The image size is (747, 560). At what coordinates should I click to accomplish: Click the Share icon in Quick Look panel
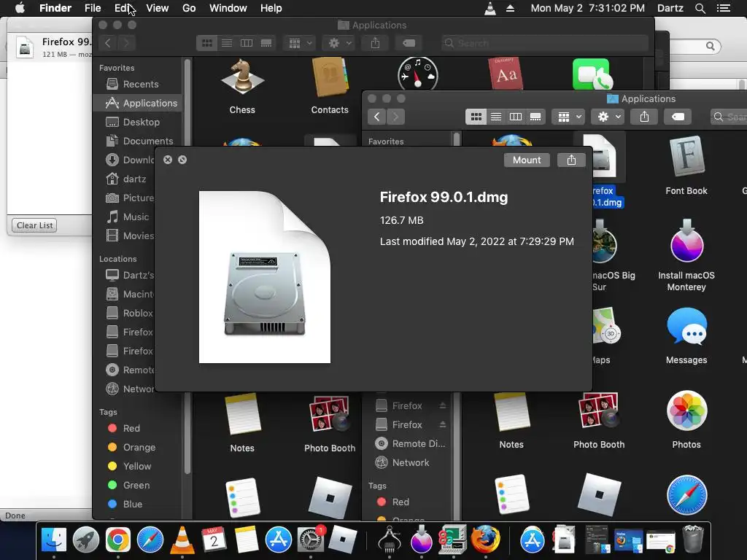tap(571, 160)
